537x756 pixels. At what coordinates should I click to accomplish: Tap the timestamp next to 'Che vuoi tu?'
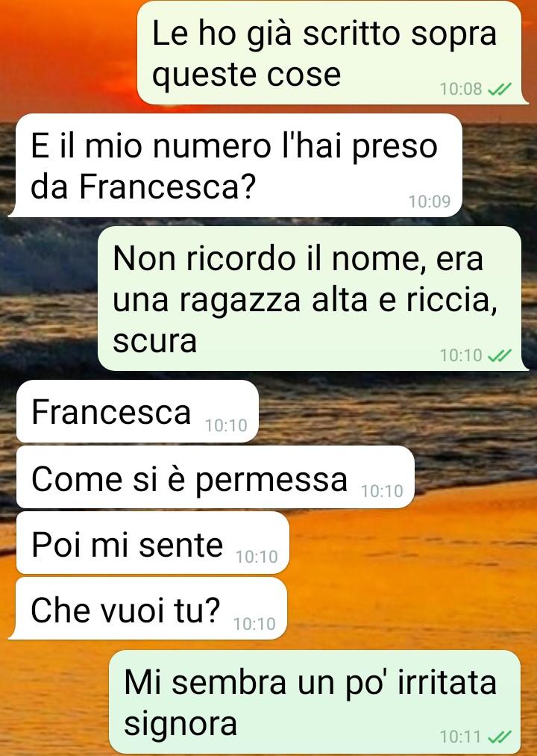[x=254, y=623]
